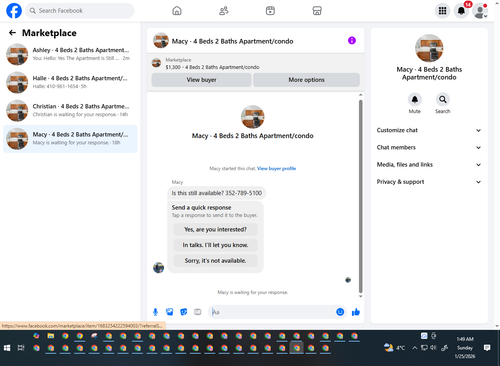The image size is (500, 366).
Task: Select Macy's conversation in the list
Action: [x=70, y=139]
